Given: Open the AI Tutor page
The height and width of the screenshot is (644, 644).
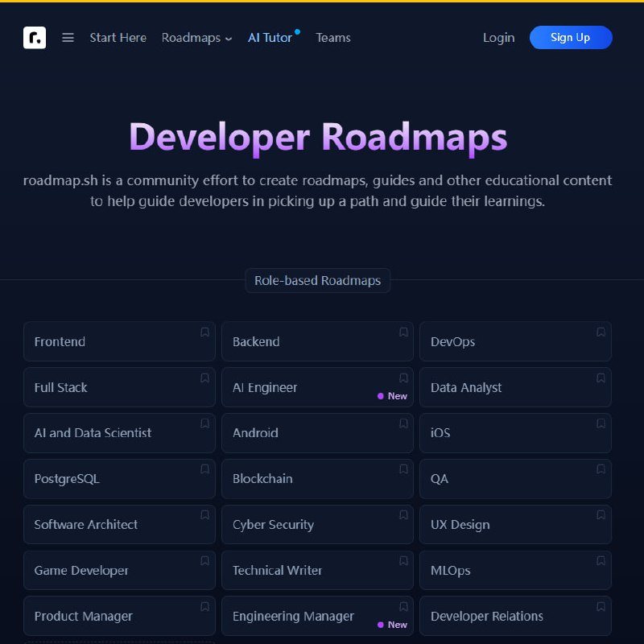Looking at the screenshot, I should (x=270, y=37).
